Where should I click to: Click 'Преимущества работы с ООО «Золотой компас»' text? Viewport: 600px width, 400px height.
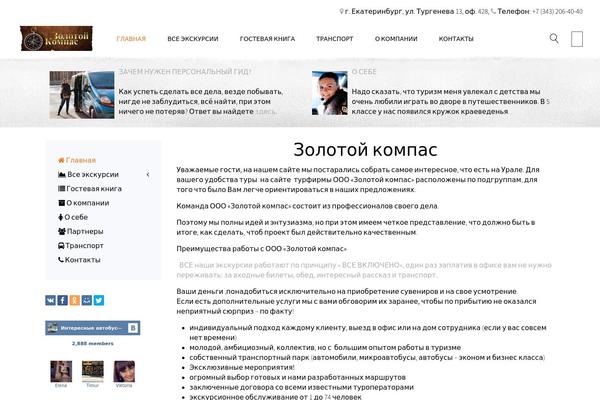point(261,248)
